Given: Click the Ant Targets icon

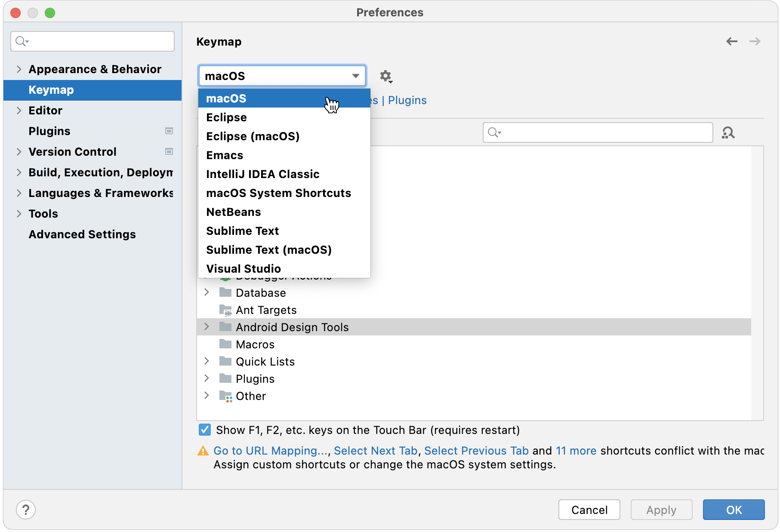Looking at the screenshot, I should coord(225,310).
